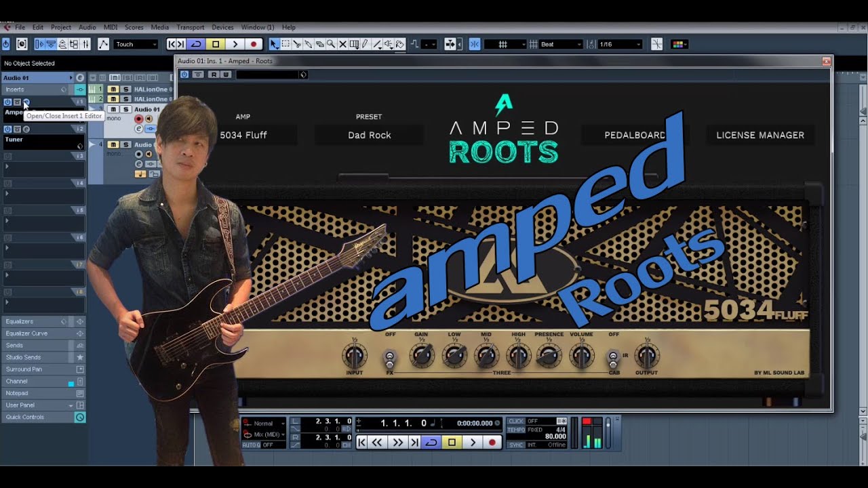Toggle power for the Tuner insert
Screen dimensions: 868x488
click(x=7, y=129)
